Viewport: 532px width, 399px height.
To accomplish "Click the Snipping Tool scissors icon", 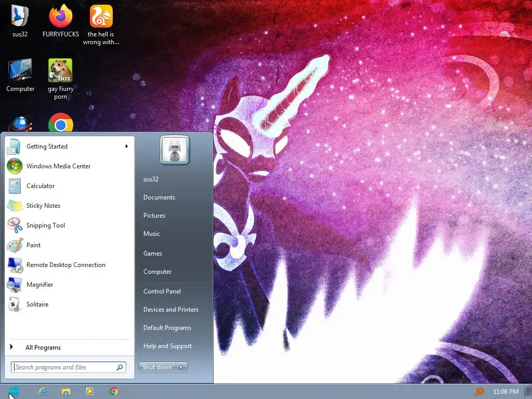I will pos(15,225).
